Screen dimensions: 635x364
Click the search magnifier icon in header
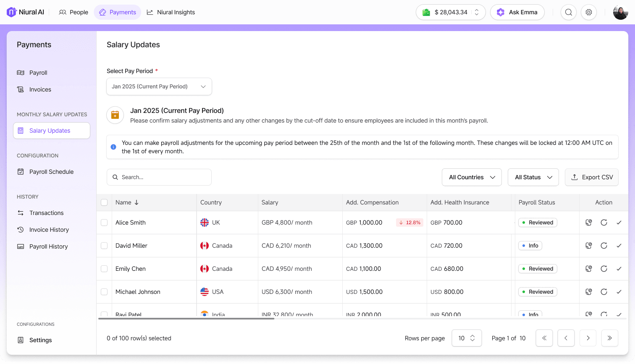coord(569,12)
